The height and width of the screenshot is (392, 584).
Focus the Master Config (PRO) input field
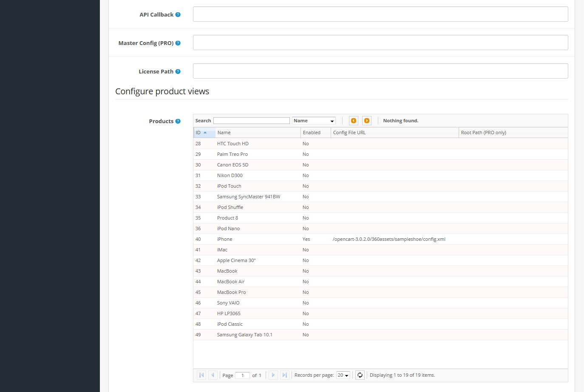(x=380, y=42)
